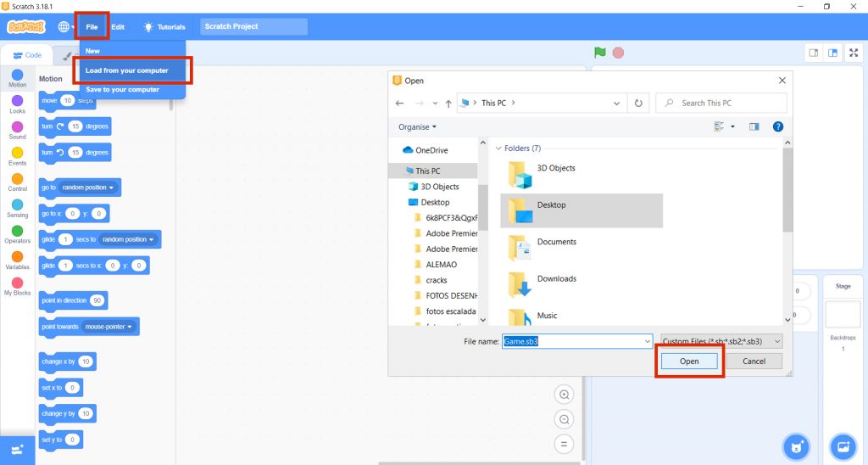Viewport: 868px width, 465px height.
Task: Toggle the preview pane in Open dialog
Action: coord(754,127)
